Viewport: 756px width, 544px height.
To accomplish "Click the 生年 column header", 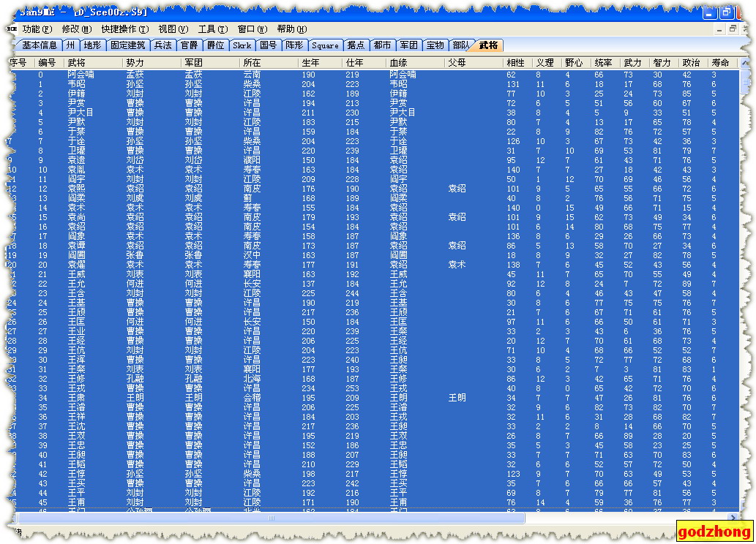I will 310,63.
